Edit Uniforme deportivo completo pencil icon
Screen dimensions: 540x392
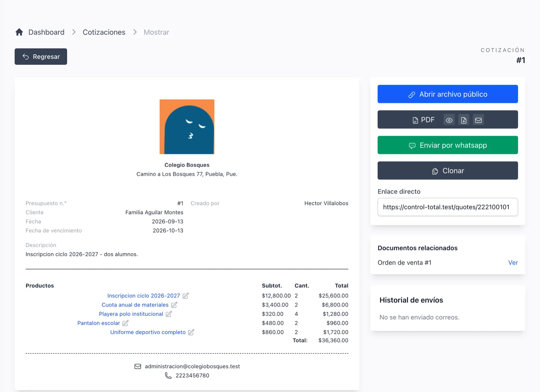pyautogui.click(x=191, y=332)
